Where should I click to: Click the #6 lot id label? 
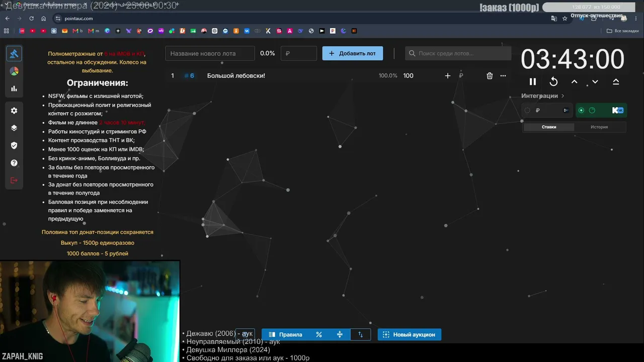(189, 75)
